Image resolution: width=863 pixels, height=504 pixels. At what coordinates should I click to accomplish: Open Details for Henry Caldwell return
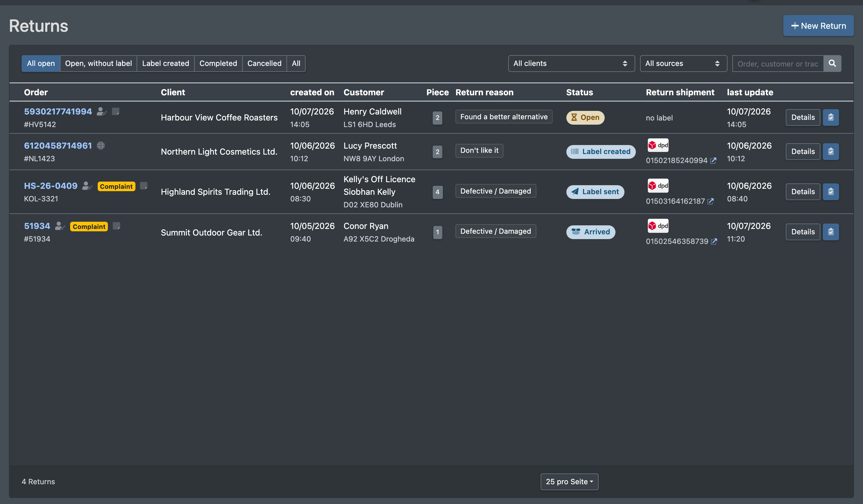[803, 117]
